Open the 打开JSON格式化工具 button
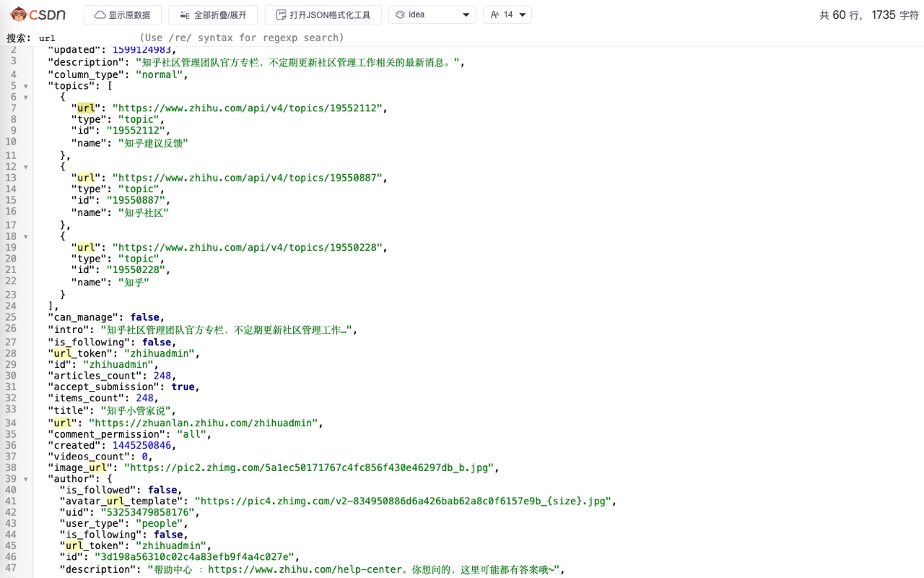The height and width of the screenshot is (578, 924). tap(323, 14)
